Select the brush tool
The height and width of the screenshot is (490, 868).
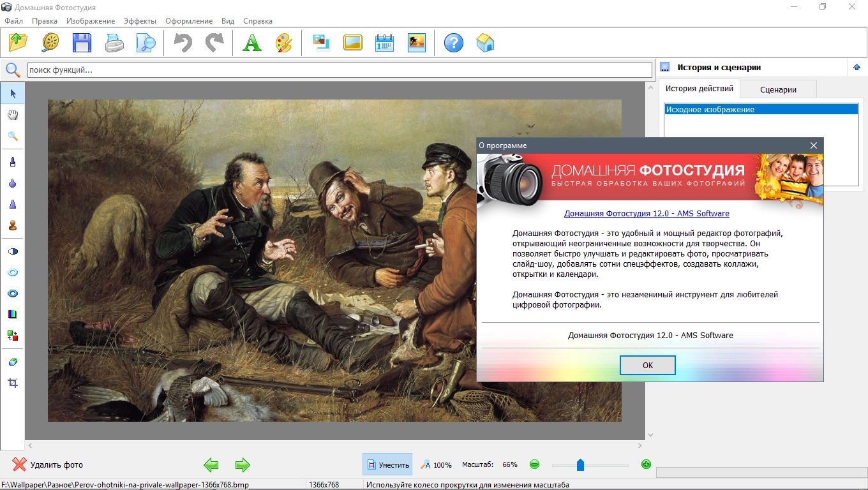[13, 162]
